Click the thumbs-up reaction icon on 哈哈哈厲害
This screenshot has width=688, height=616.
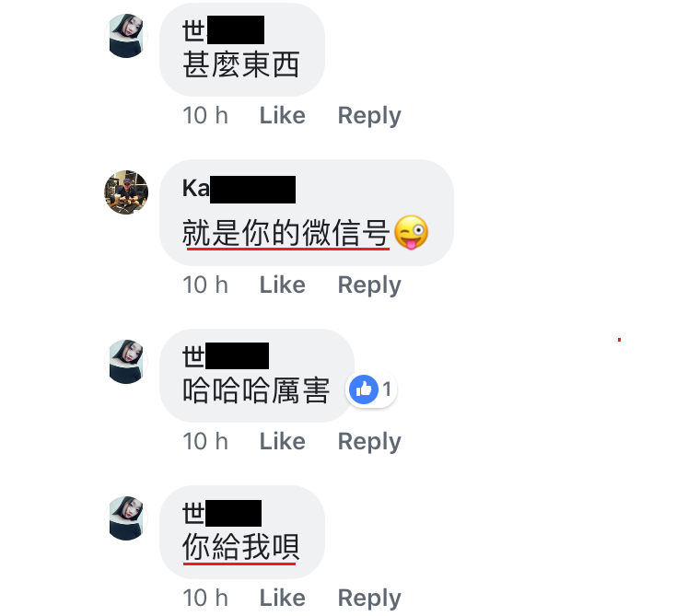point(363,389)
